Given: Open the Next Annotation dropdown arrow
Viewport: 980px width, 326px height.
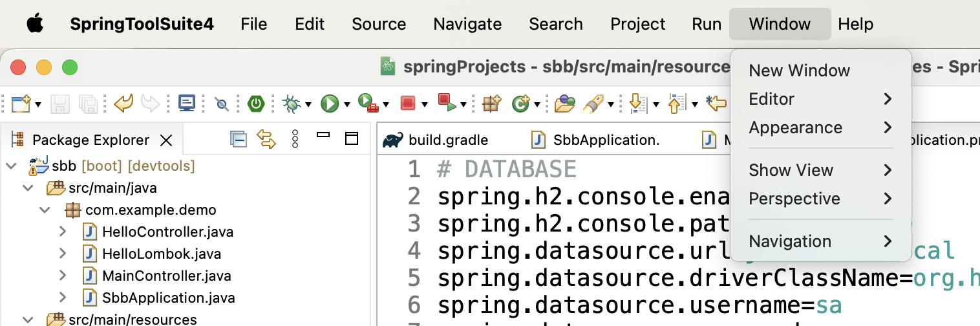Looking at the screenshot, I should tap(656, 105).
